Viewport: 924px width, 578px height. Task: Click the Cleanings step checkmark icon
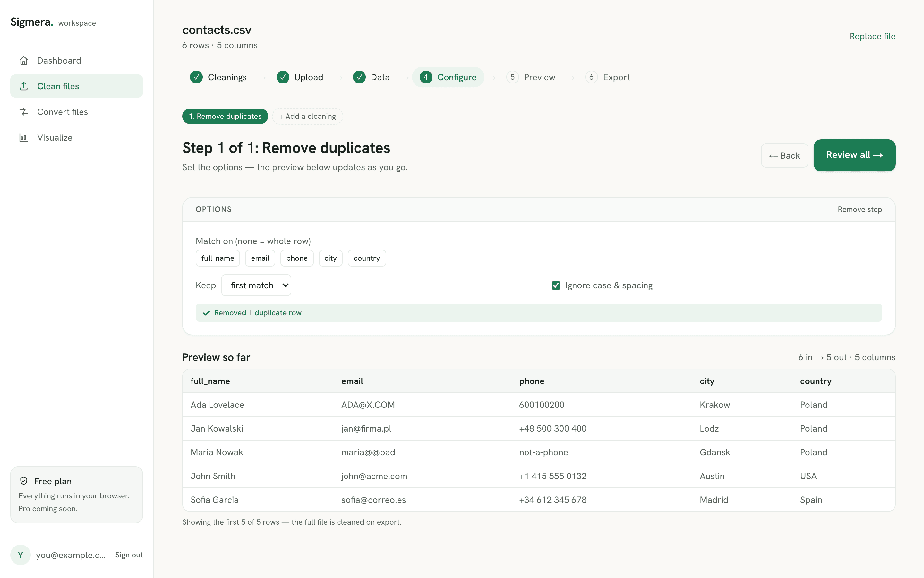pyautogui.click(x=196, y=77)
